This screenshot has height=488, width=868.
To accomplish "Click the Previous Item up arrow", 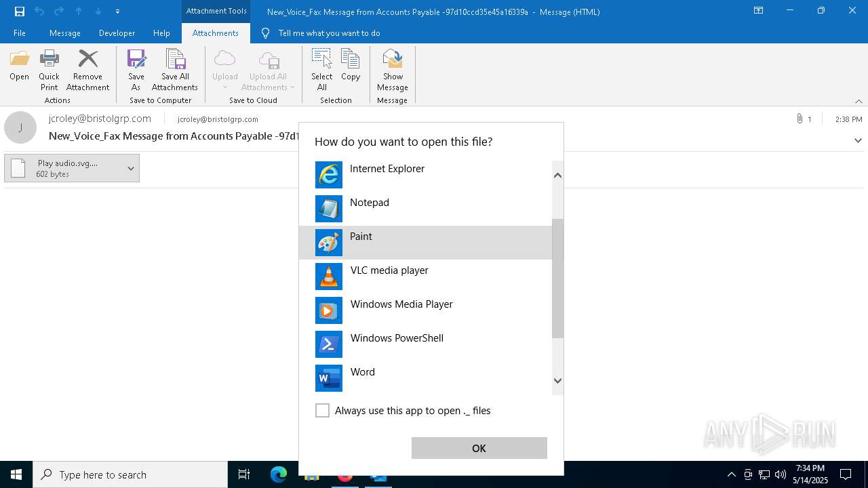I will click(79, 12).
